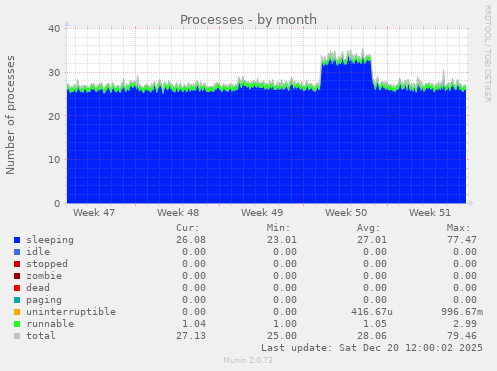Click the 'total' legend label
The image size is (497, 371).
[41, 336]
